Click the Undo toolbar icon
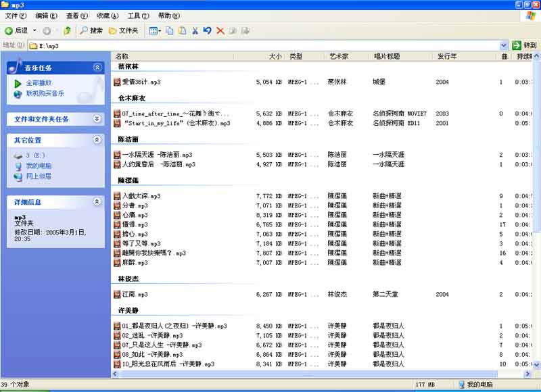The image size is (541, 392). (x=208, y=30)
